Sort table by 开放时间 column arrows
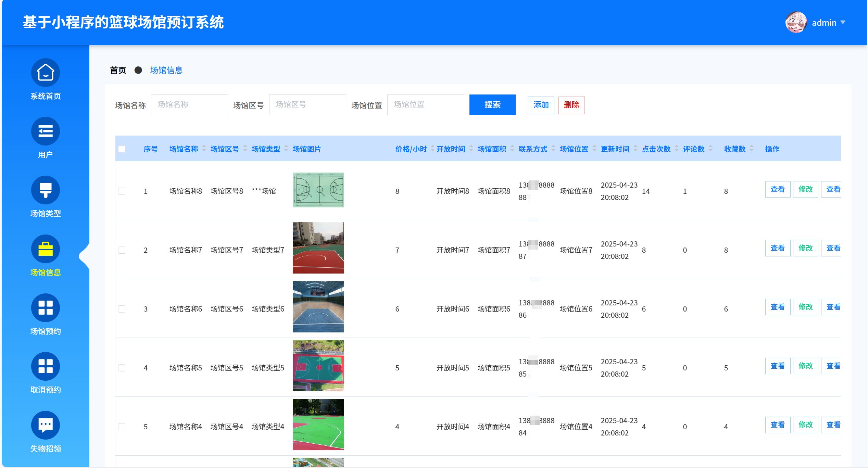Image resolution: width=868 pixels, height=468 pixels. [x=471, y=148]
